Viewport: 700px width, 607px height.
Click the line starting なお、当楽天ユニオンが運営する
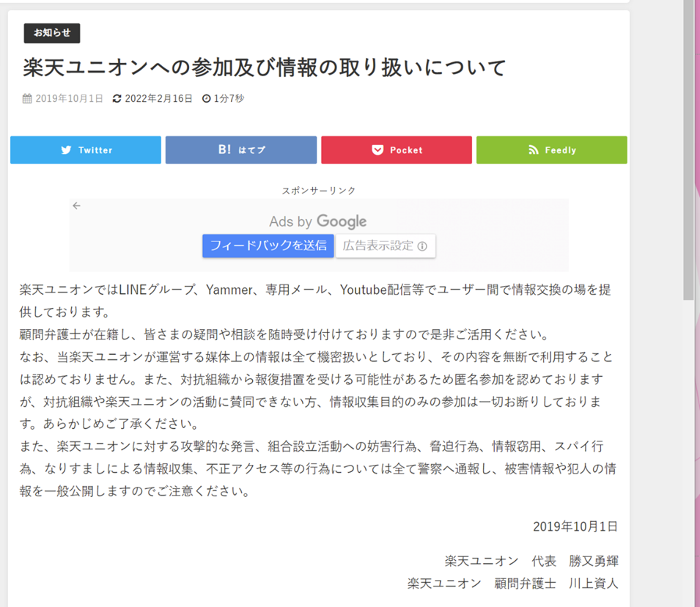[x=317, y=357]
